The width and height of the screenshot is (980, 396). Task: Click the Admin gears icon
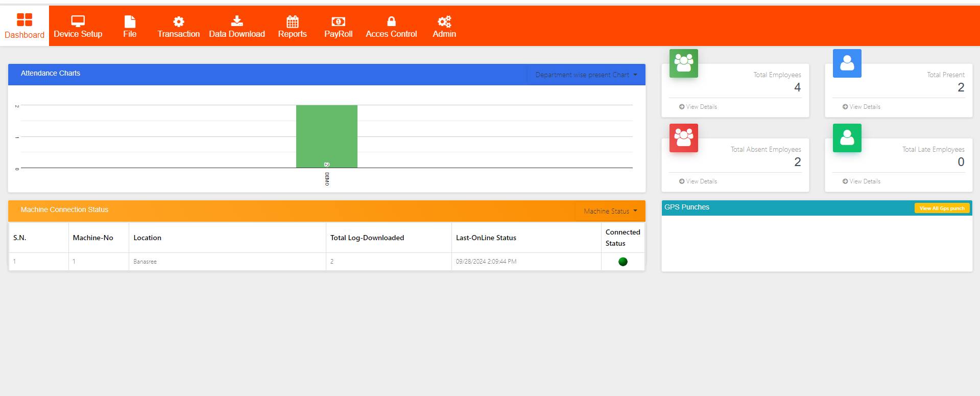point(444,21)
